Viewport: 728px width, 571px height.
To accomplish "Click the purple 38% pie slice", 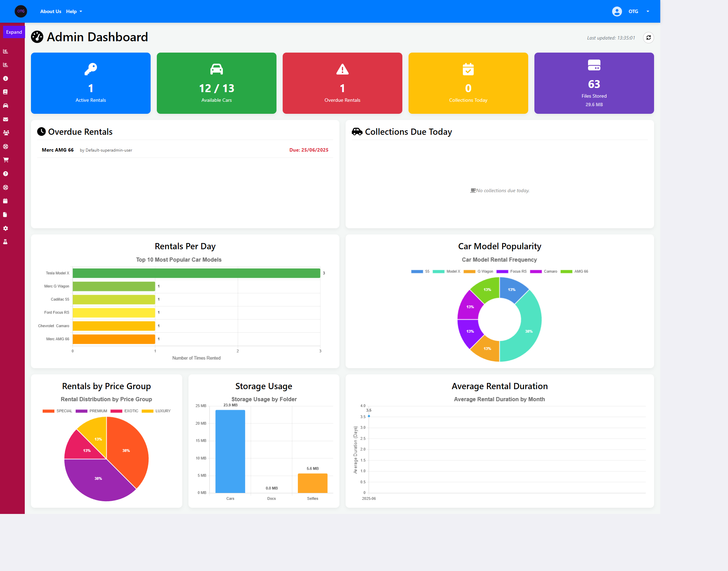I will click(98, 479).
